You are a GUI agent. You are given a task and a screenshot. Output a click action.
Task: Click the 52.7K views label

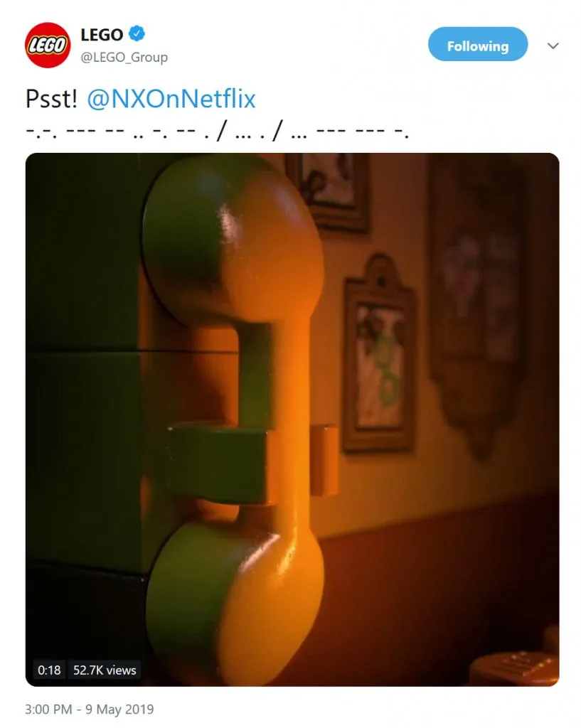[x=105, y=670]
